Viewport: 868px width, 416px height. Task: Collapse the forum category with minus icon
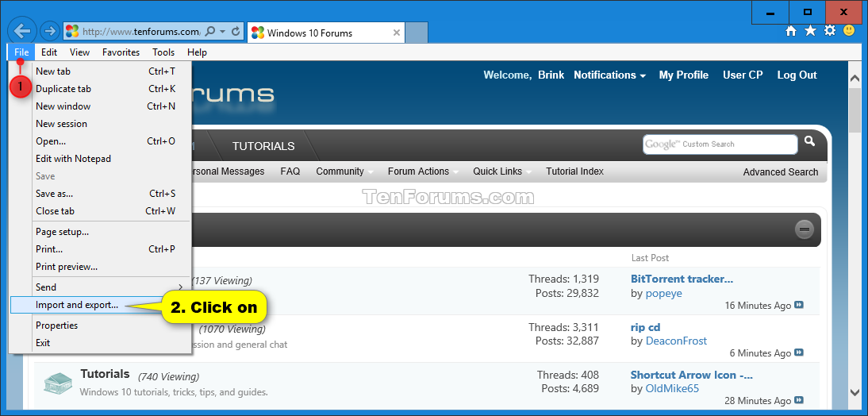pyautogui.click(x=805, y=229)
